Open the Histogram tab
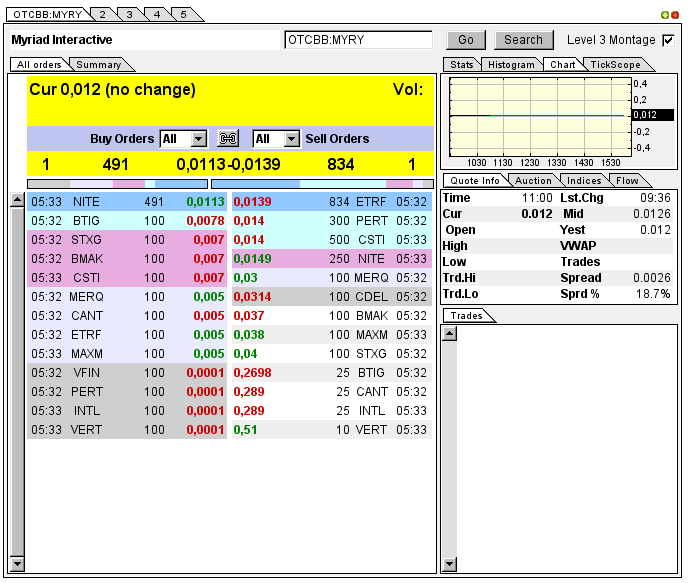This screenshot has width=693, height=583. [511, 65]
